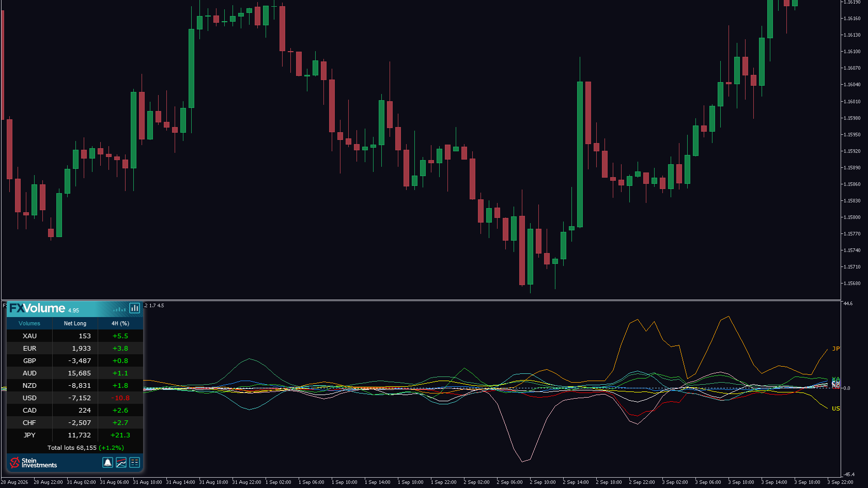Click the EUR 4H change +3.8
The width and height of the screenshot is (868, 488).
click(120, 349)
